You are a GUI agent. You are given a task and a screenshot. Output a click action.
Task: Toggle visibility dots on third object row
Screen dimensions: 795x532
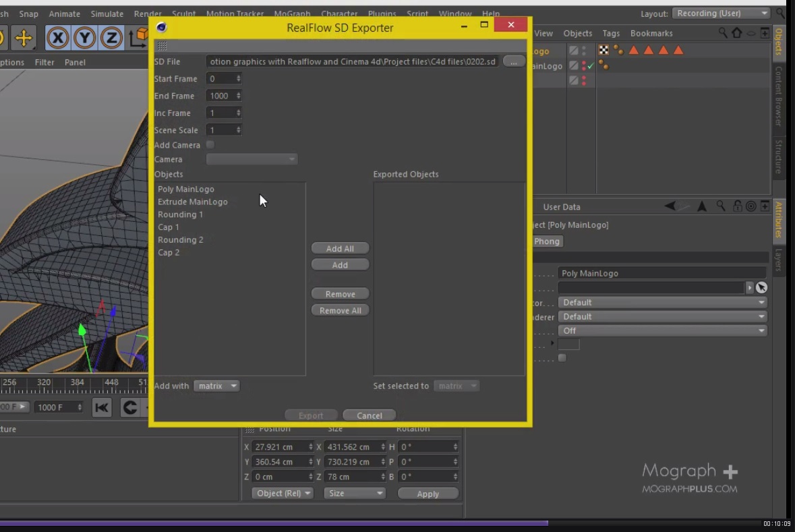click(x=584, y=80)
